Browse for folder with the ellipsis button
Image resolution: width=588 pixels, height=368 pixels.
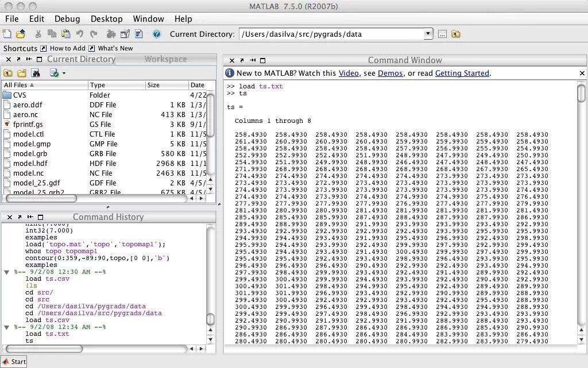click(x=443, y=34)
